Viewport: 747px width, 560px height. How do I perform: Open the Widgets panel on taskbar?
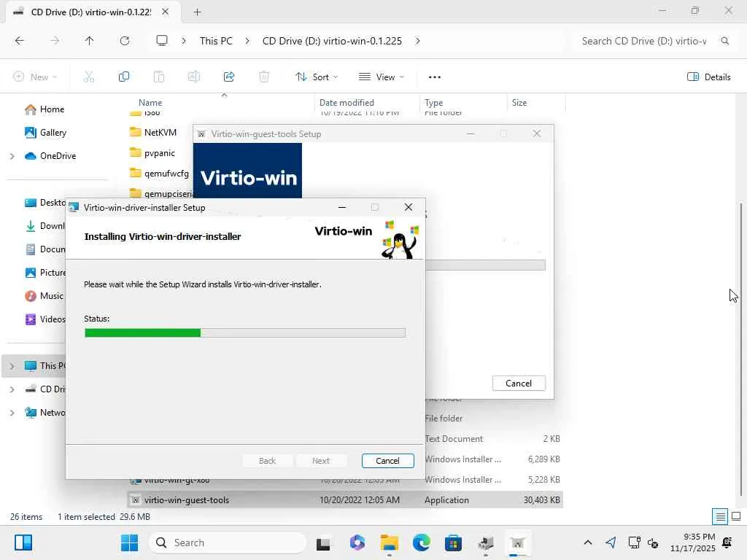(x=23, y=542)
